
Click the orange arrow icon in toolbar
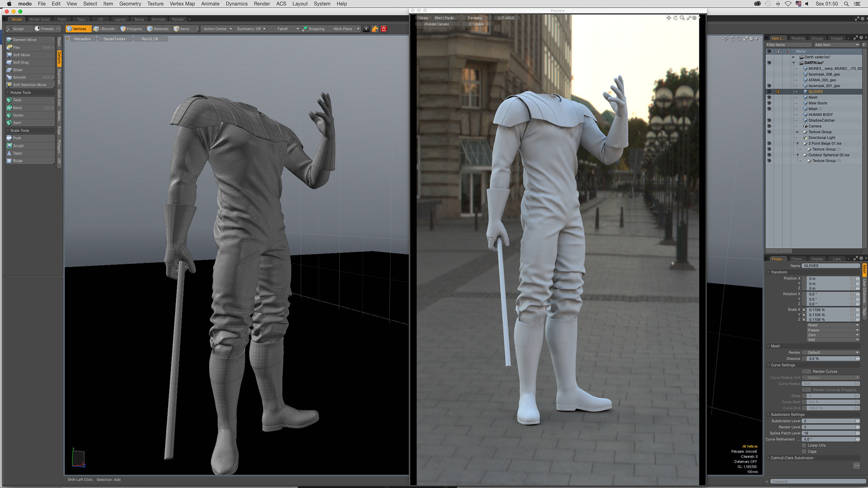(375, 29)
